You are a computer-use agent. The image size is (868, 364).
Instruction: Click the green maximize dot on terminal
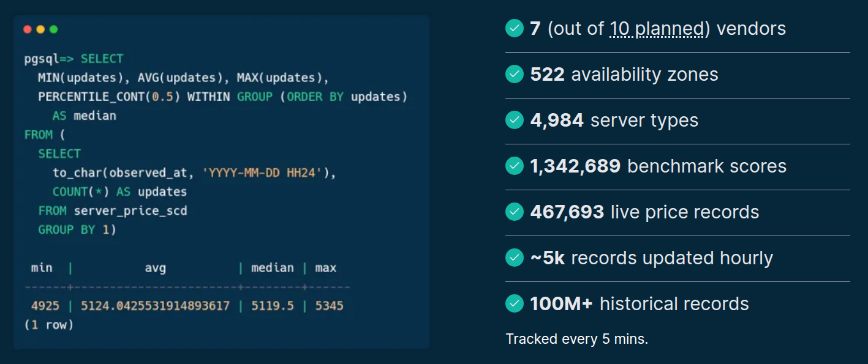click(x=53, y=29)
